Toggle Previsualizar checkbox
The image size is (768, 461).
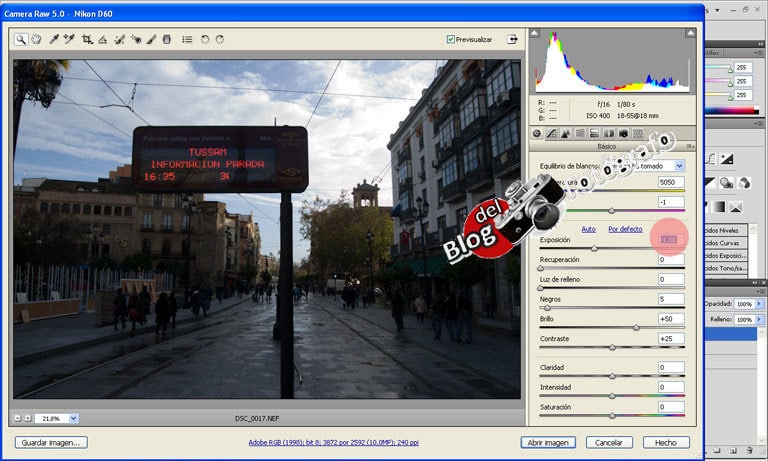[x=451, y=39]
